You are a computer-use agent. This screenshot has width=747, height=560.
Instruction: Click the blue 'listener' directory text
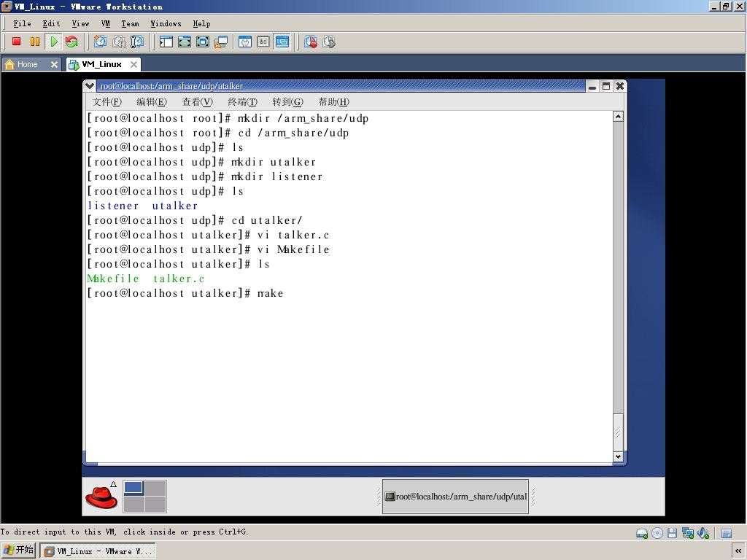coord(113,206)
